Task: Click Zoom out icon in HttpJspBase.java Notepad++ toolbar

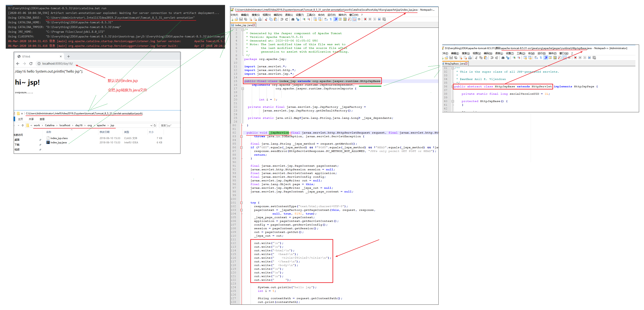Action: (x=519, y=58)
